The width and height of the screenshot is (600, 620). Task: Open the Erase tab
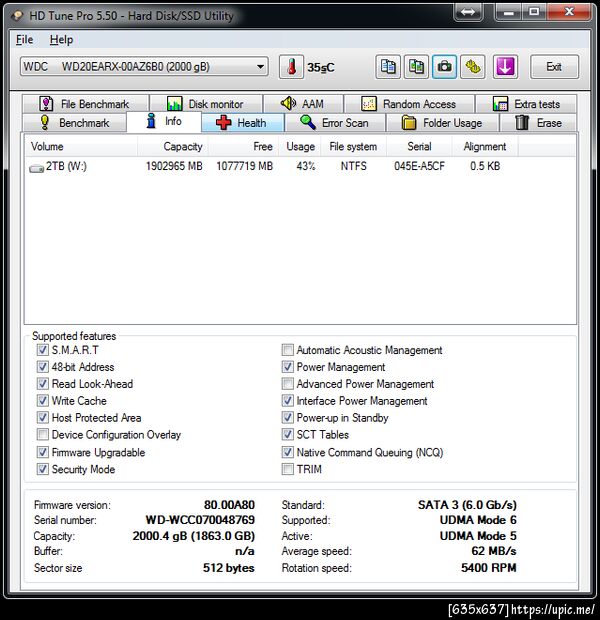click(539, 123)
